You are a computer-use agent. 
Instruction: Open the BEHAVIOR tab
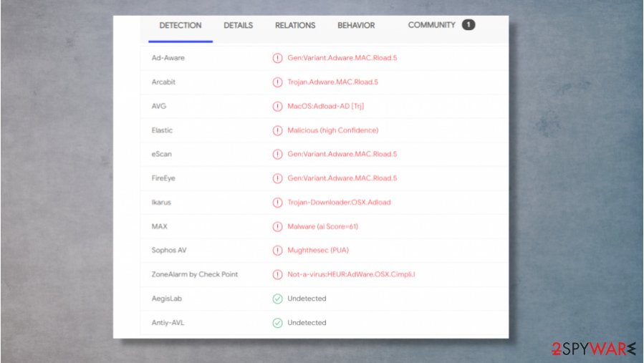[x=356, y=26]
